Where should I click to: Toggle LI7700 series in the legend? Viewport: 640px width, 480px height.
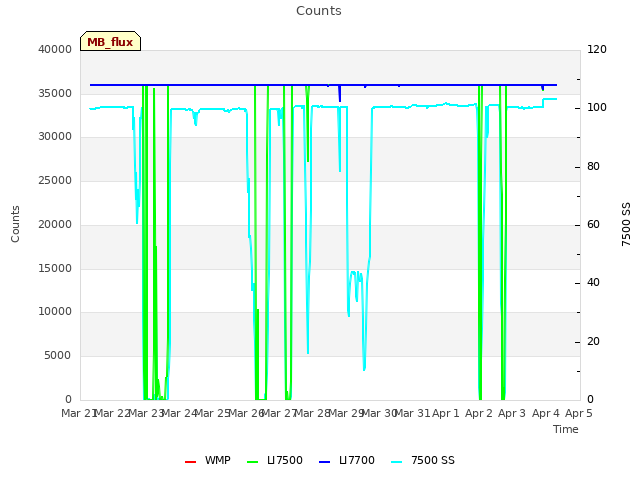tap(347, 460)
